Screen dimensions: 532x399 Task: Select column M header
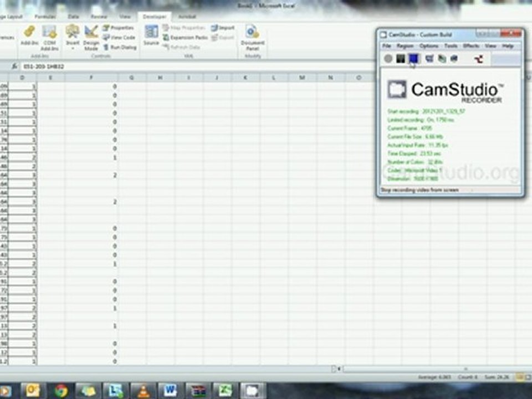pos(301,78)
